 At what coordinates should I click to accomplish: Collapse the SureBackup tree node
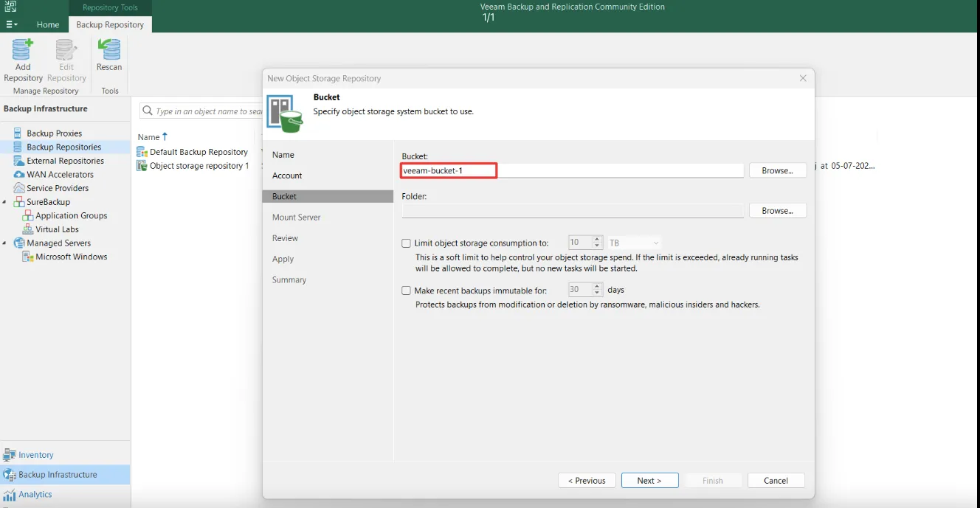[6, 202]
